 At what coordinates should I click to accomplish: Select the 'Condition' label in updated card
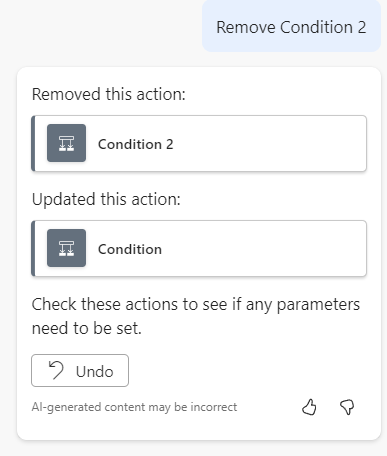(130, 249)
